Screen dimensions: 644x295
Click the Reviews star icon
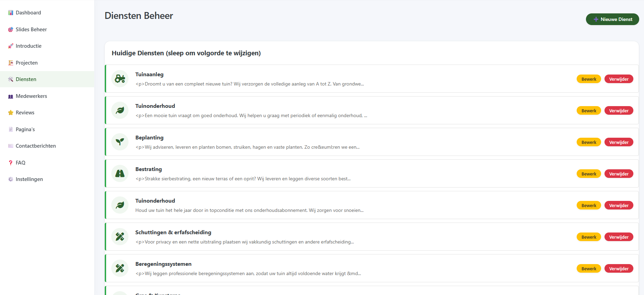[x=11, y=113]
